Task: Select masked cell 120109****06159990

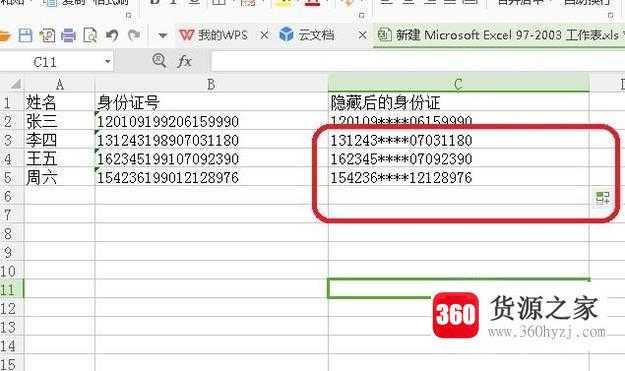Action: 458,121
